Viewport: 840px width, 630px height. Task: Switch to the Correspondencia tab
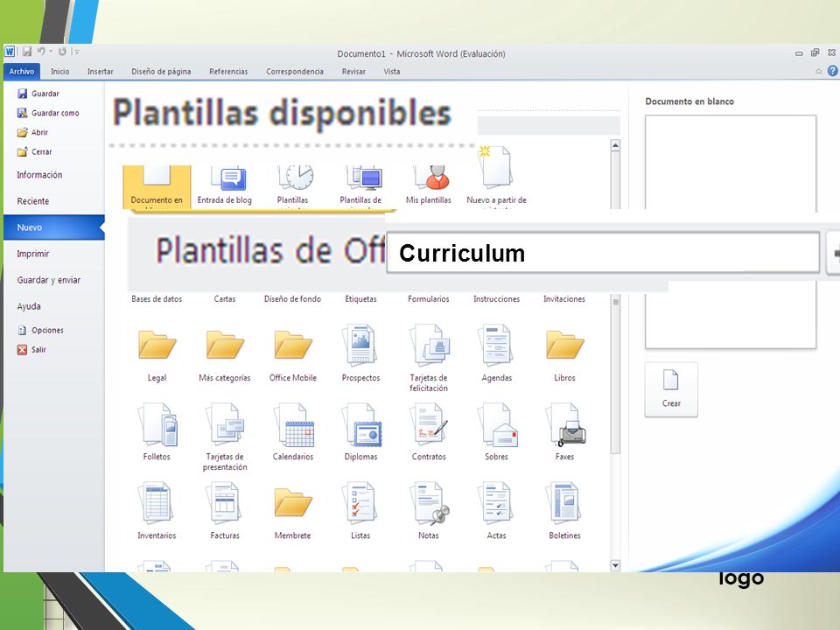(295, 71)
